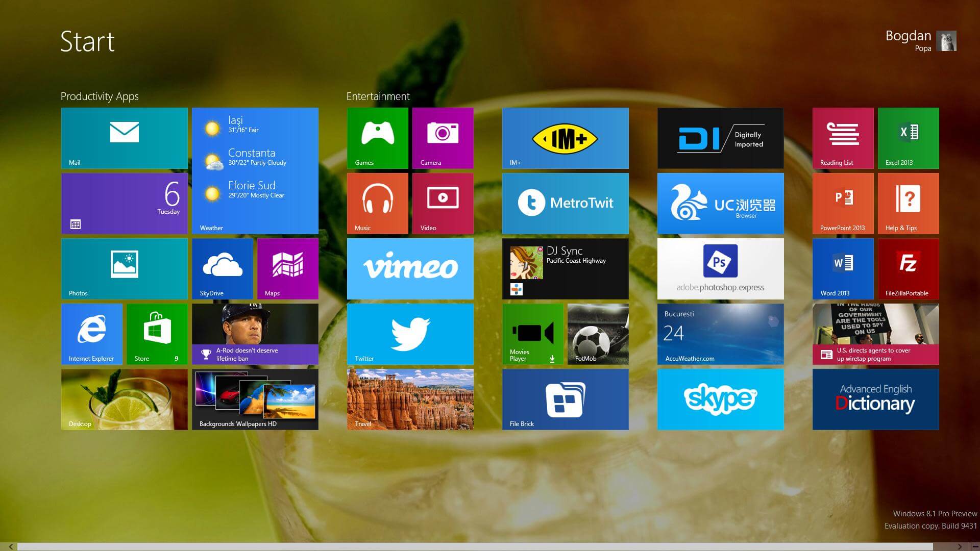Launch the Vimeo tile

410,269
